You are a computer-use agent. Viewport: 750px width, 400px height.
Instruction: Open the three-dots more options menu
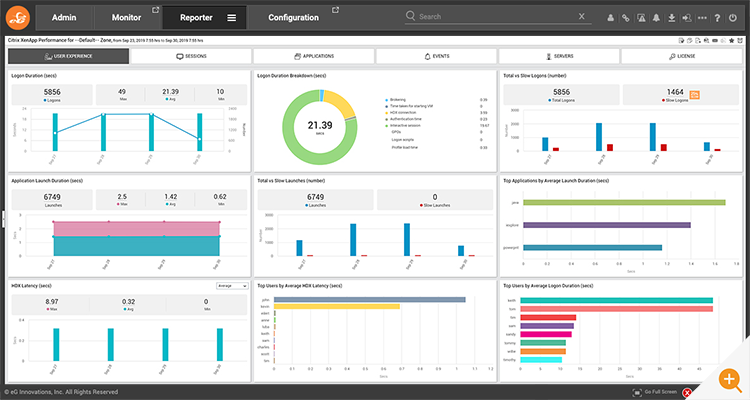tap(702, 18)
